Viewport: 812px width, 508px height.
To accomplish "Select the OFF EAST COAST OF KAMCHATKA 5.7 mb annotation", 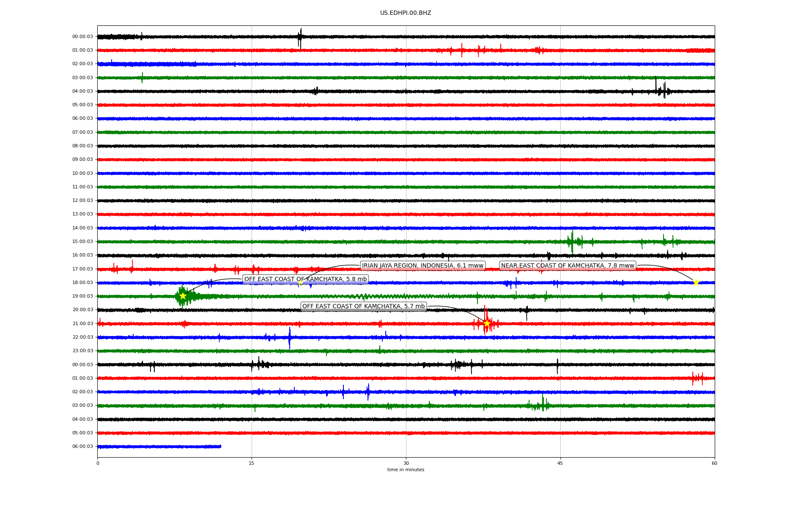I will click(363, 306).
